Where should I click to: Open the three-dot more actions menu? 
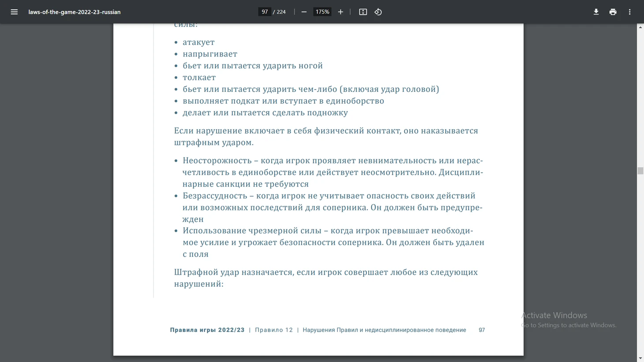pos(629,12)
